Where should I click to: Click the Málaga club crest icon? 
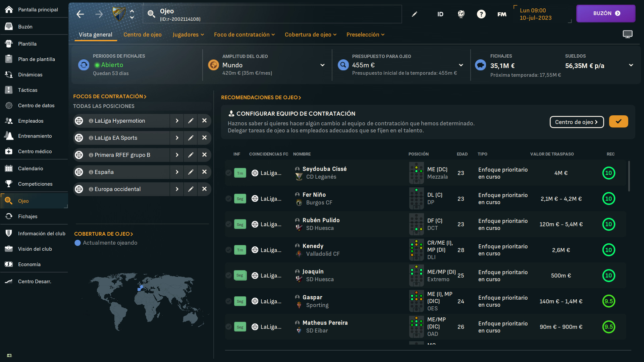coord(119,14)
